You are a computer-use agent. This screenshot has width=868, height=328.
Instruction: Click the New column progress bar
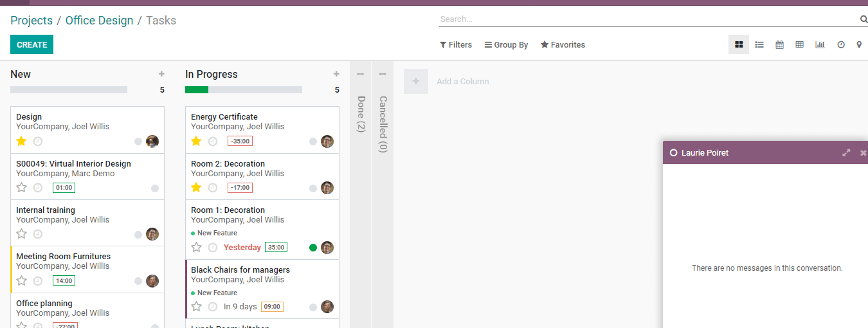pyautogui.click(x=69, y=90)
